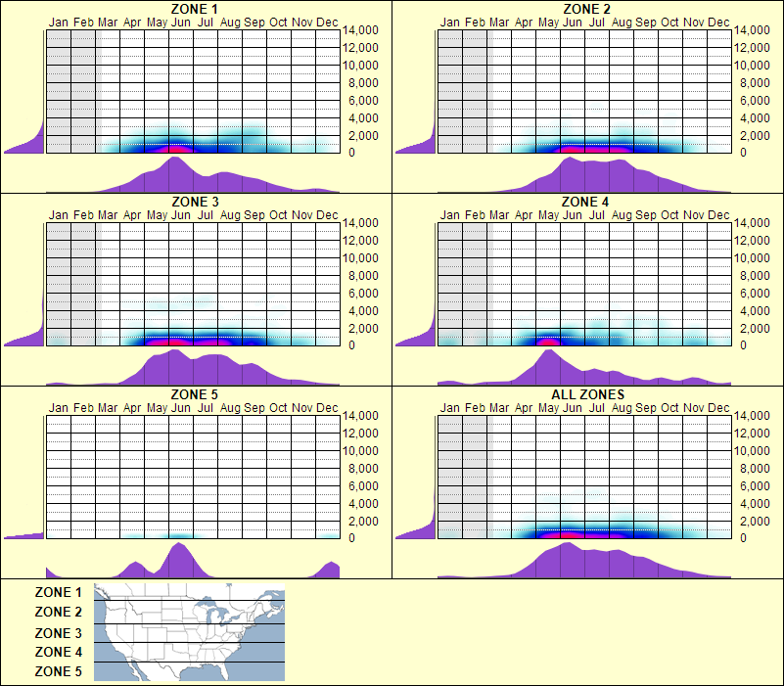Toggle the gray Jan-Feb region in ALL ZONES
784x686 pixels.
460,470
